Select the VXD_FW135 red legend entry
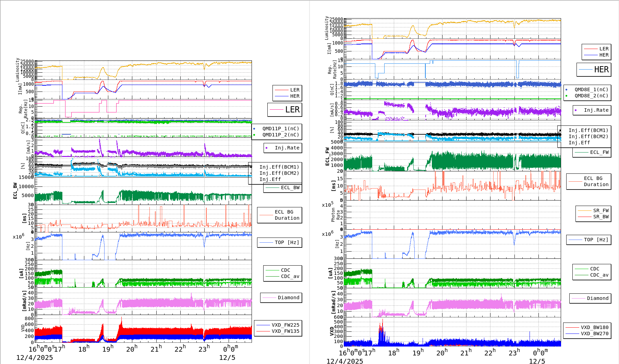Viewport: 619px width, 364px height. point(278,331)
